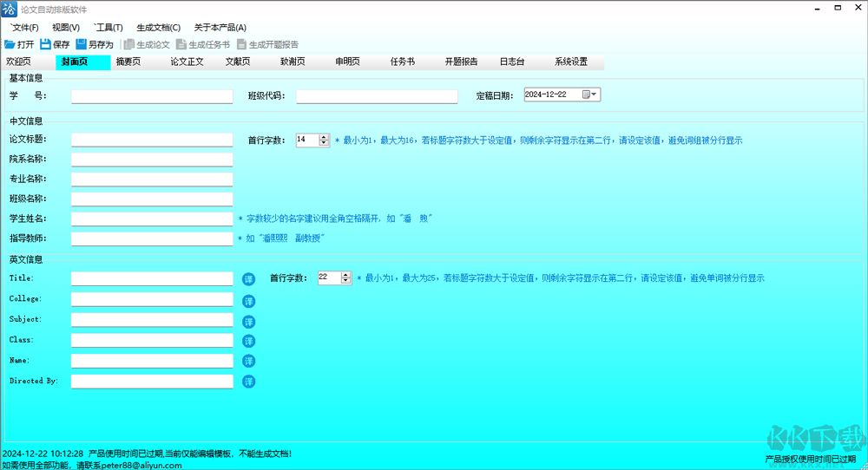Open the 视图(V) menu
Viewport: 868px width, 470px height.
(x=66, y=28)
